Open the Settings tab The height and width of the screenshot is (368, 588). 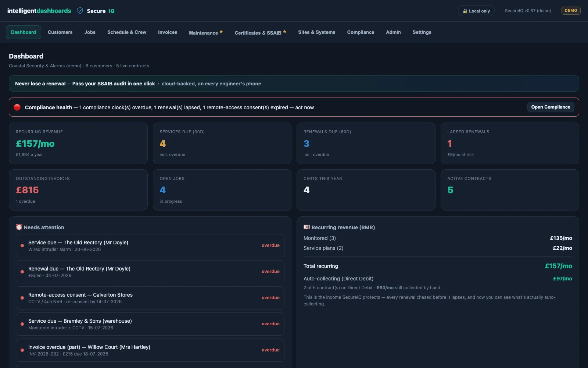tap(422, 32)
